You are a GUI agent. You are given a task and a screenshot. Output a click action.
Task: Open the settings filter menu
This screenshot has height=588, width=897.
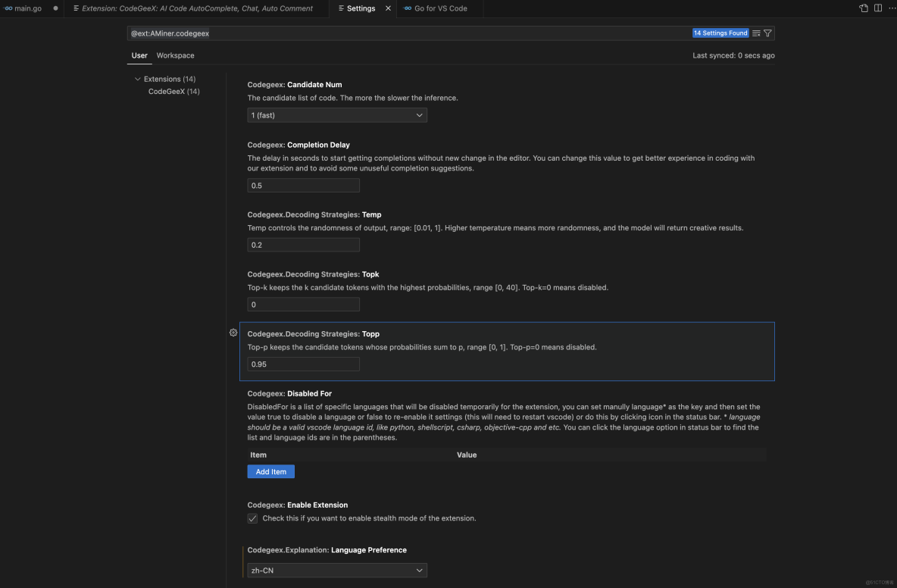tap(767, 33)
